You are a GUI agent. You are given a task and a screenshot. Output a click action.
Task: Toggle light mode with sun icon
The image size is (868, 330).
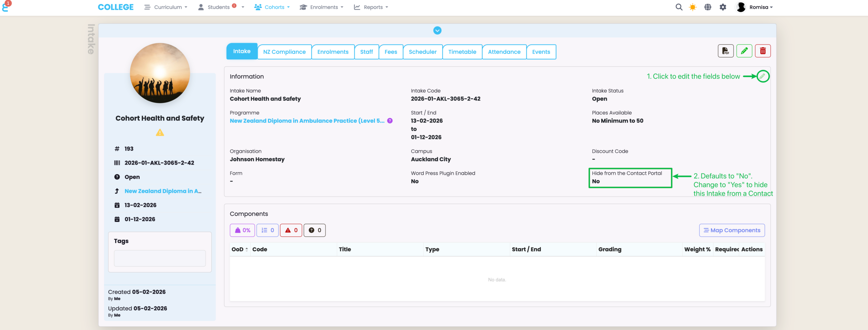pyautogui.click(x=693, y=7)
